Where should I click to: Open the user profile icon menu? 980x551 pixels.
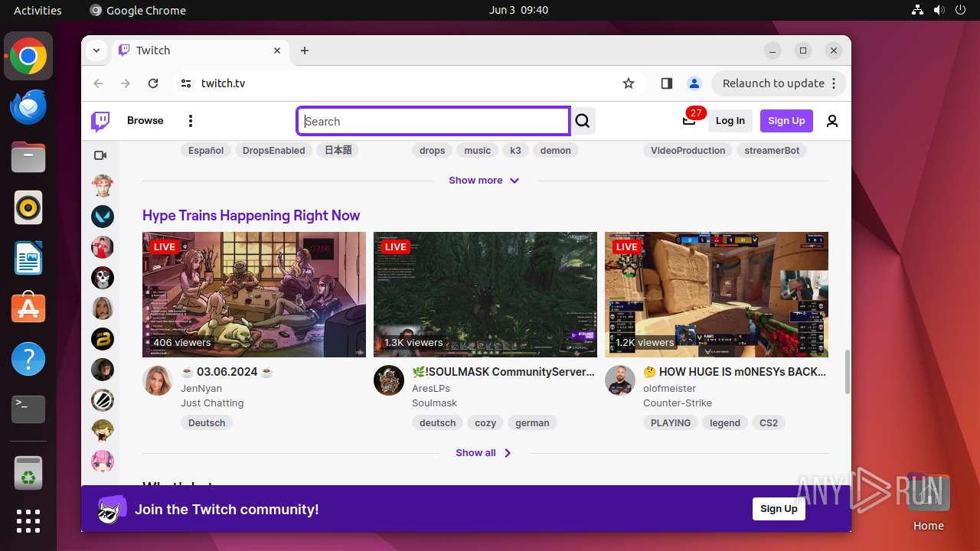tap(832, 121)
